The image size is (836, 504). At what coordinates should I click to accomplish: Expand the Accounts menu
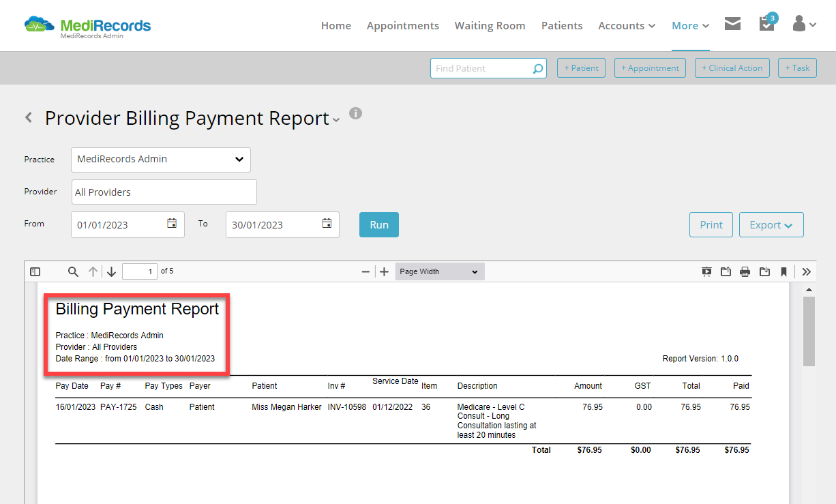(627, 26)
